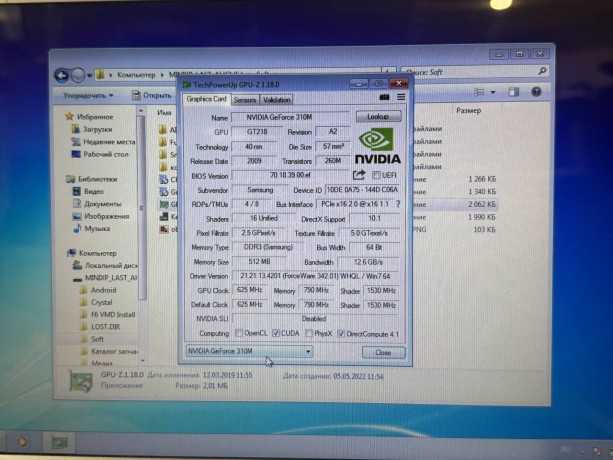This screenshot has height=460, width=613.
Task: Click the Driver Version field
Action: pyautogui.click(x=315, y=276)
